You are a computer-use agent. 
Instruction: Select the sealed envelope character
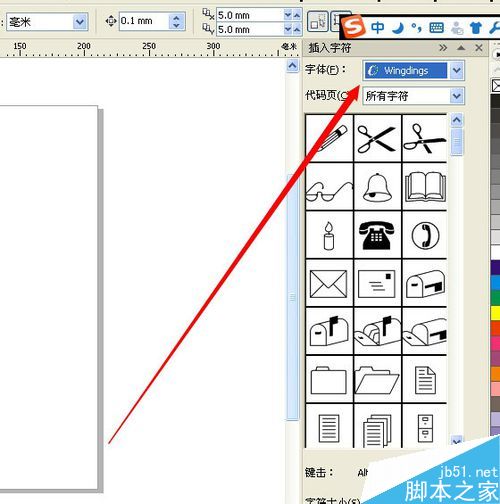pos(329,283)
